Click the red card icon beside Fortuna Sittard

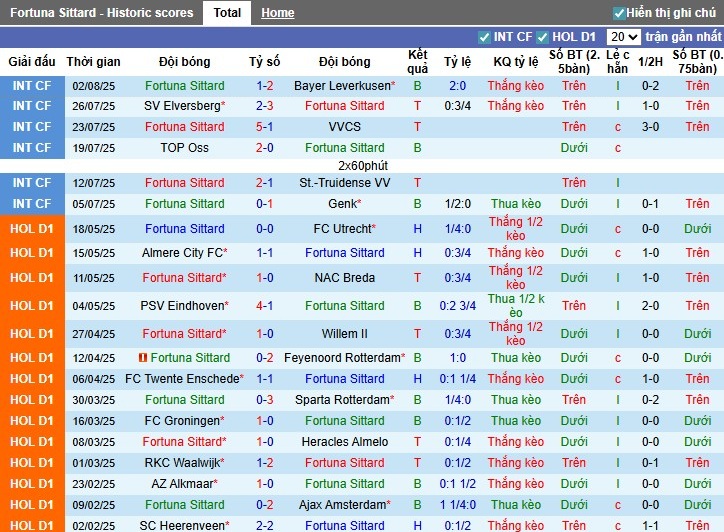143,358
